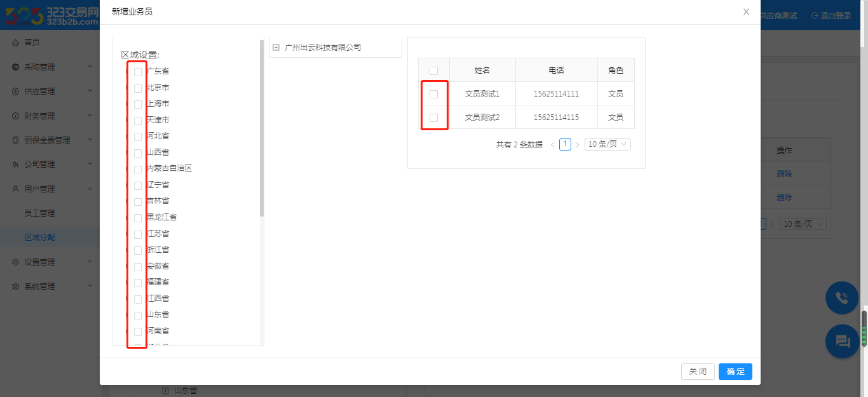The height and width of the screenshot is (397, 868).
Task: Open the chat message floating icon
Action: [842, 341]
